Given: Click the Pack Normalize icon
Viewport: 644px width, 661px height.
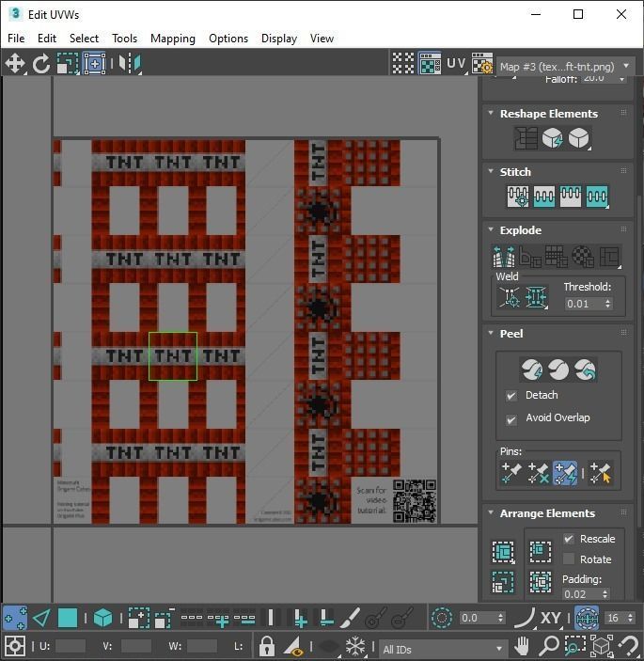Looking at the screenshot, I should click(x=541, y=552).
